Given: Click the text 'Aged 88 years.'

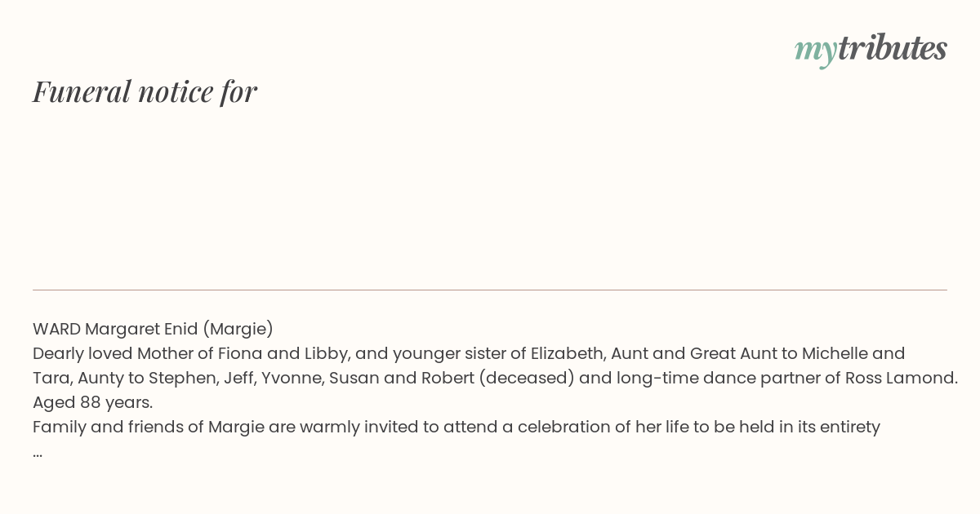Looking at the screenshot, I should [93, 402].
